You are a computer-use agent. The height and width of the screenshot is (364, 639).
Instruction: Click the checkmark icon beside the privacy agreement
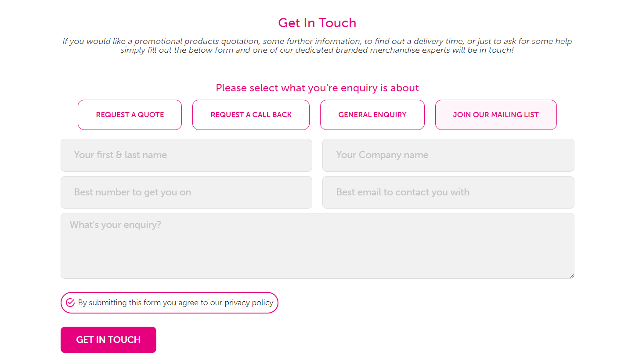pyautogui.click(x=70, y=303)
